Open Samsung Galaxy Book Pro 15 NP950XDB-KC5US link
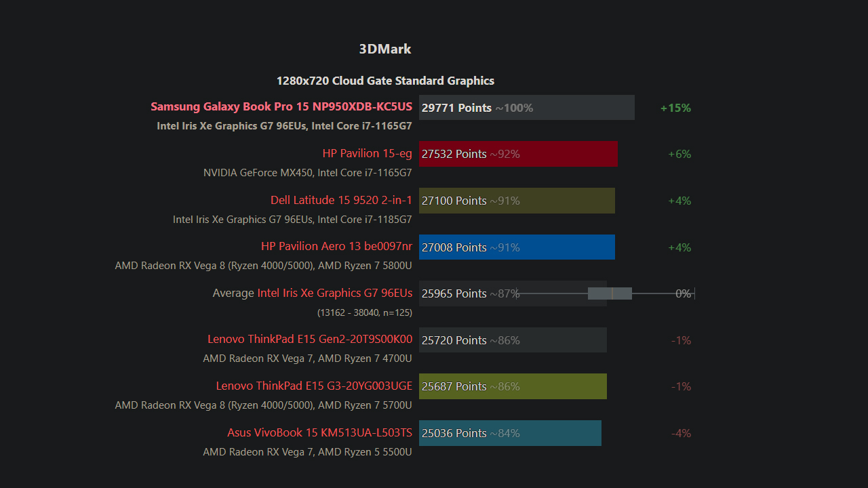 (x=281, y=106)
